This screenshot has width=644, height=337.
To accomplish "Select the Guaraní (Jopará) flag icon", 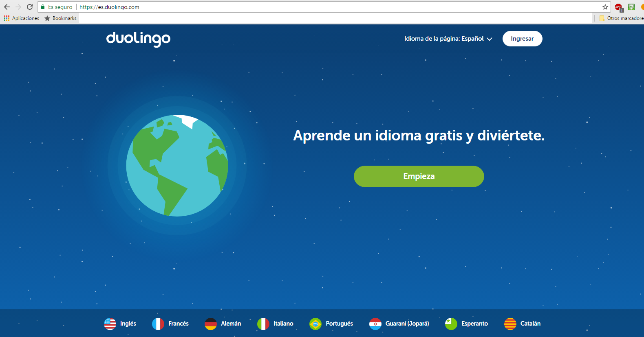I will [375, 324].
